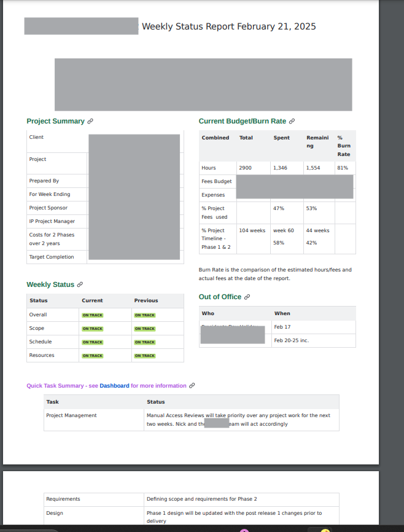Screen dimensions: 404x532
Task: Click the Overall row Previous ON TRACK badge
Action: [x=145, y=315]
